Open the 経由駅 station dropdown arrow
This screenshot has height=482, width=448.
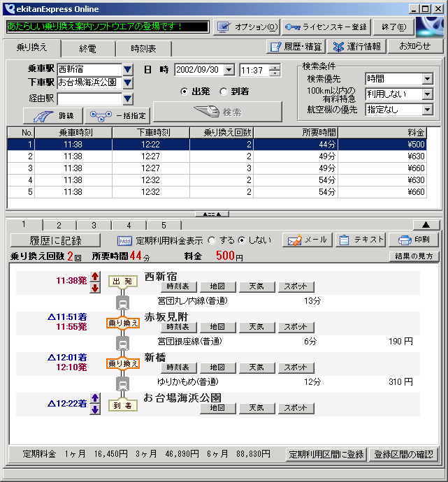[128, 99]
